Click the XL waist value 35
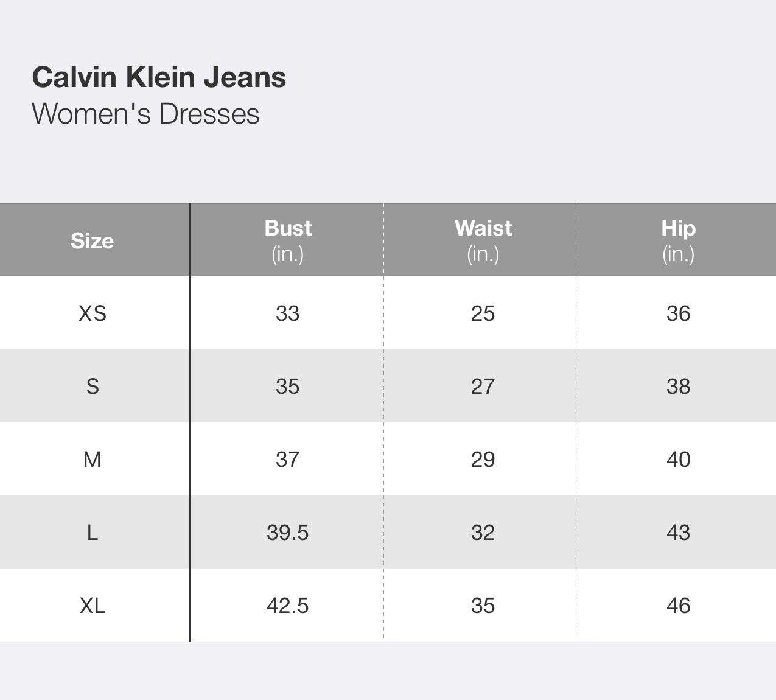The width and height of the screenshot is (776, 700). 483,606
